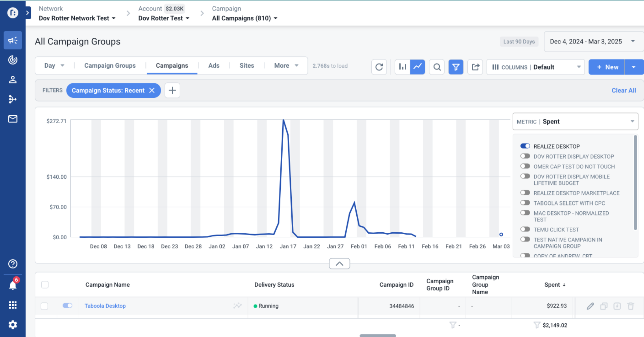Screen dimensions: 644x337
Task: Open the audiences person sidebar icon
Action: (x=13, y=80)
